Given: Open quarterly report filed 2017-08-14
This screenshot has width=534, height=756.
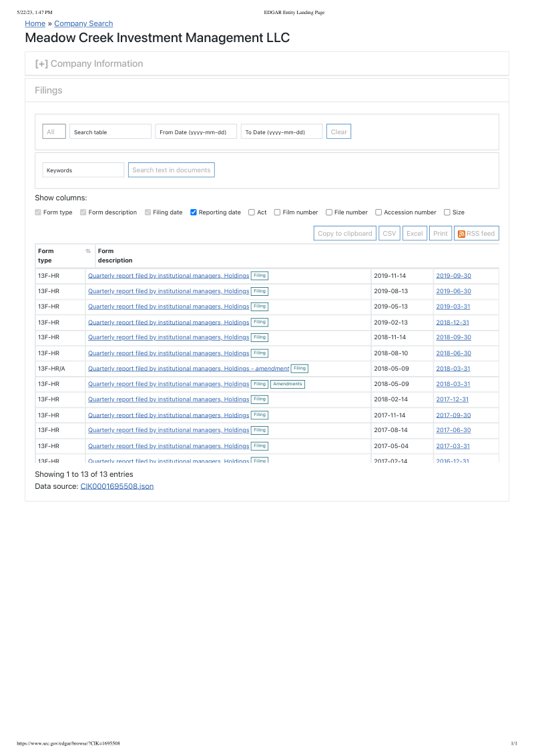Looking at the screenshot, I should (x=169, y=430).
